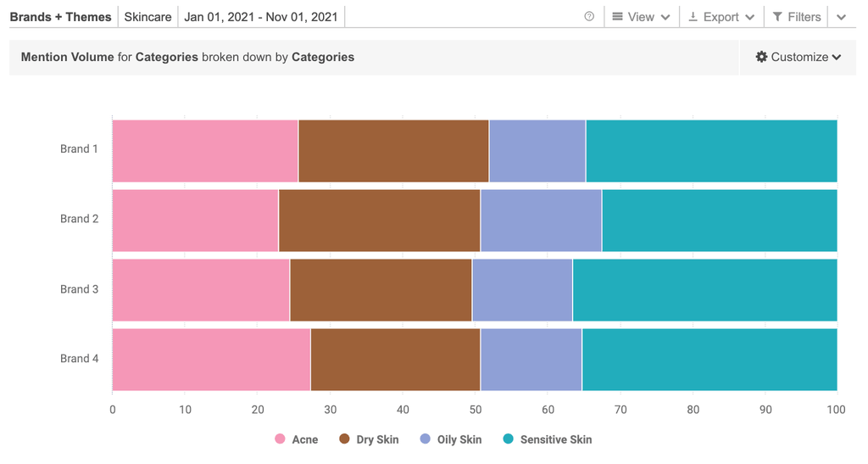Click Brand 3 Oily Skin bar segment

[x=522, y=290]
